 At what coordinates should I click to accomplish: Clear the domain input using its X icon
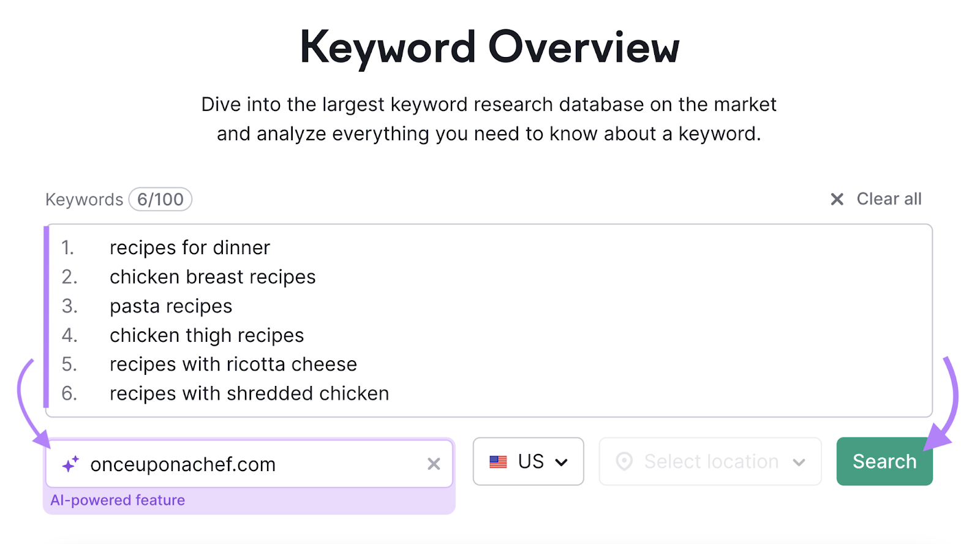coord(434,464)
